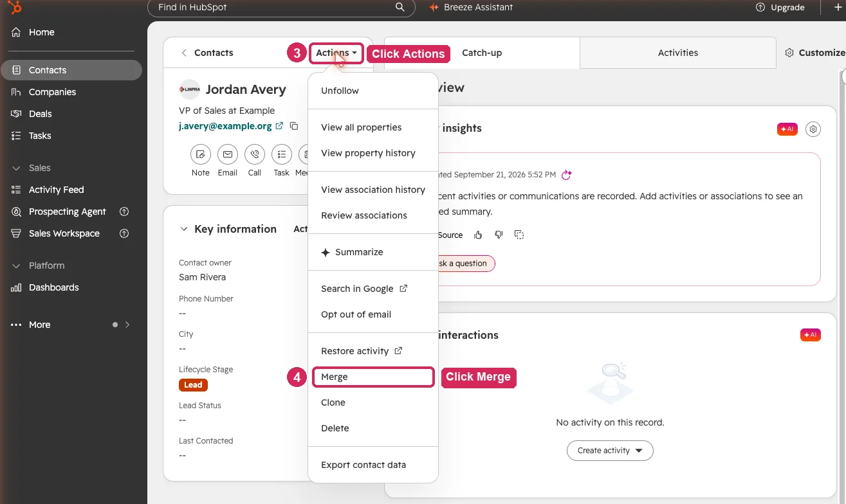Click the Note icon button

[x=201, y=154]
